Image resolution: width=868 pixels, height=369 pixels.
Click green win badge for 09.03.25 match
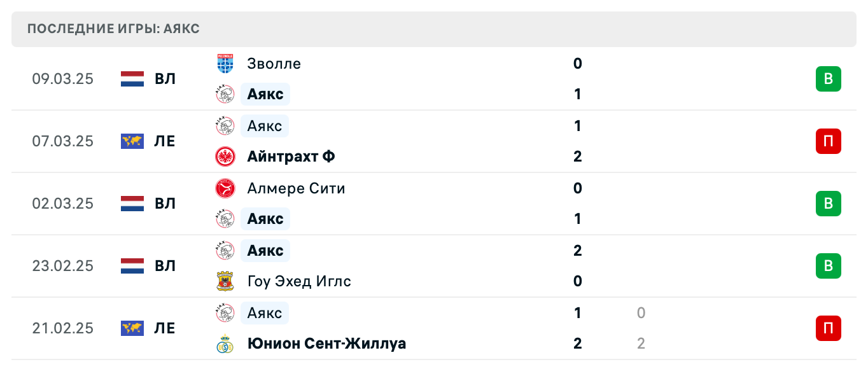(828, 79)
